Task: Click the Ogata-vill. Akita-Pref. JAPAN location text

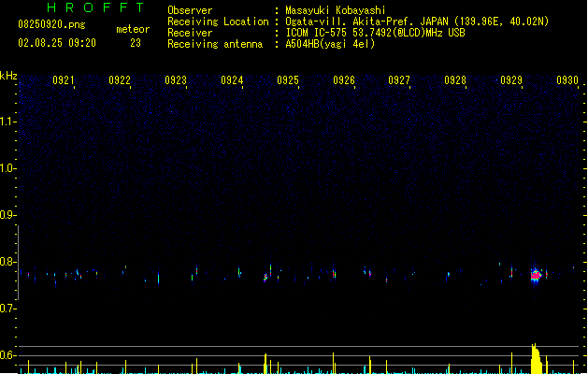Action: click(417, 22)
